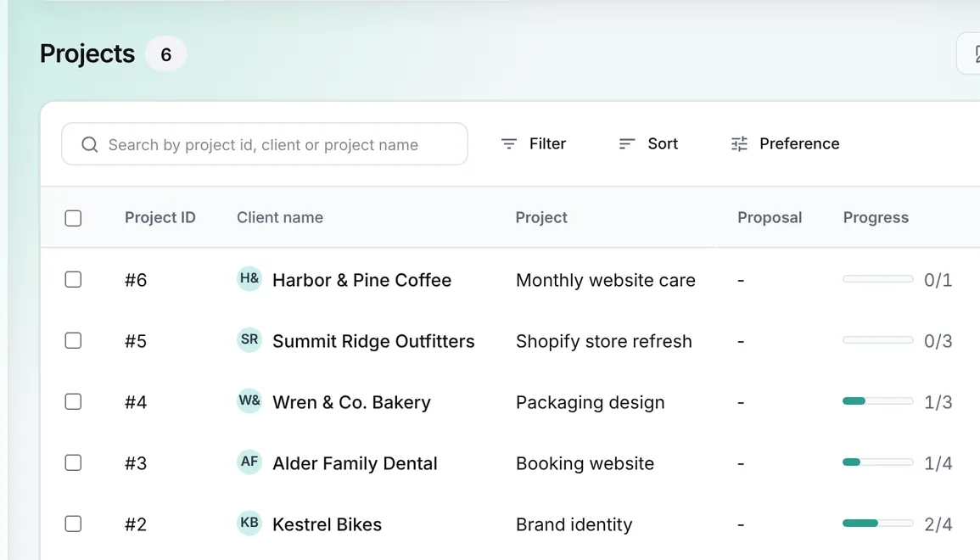
Task: Open client Kestrel Bikes
Action: [x=327, y=524]
